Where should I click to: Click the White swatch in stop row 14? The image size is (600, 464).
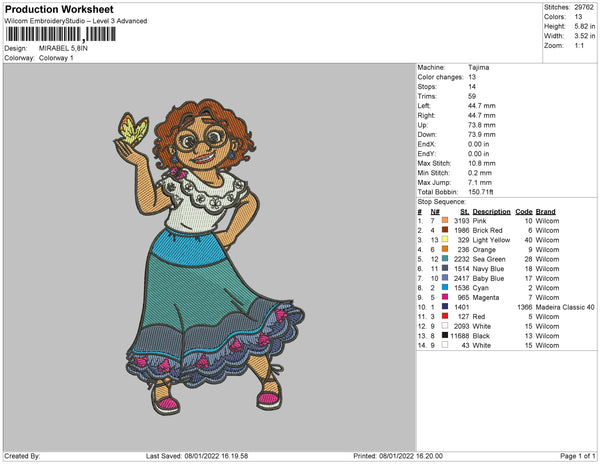click(445, 345)
